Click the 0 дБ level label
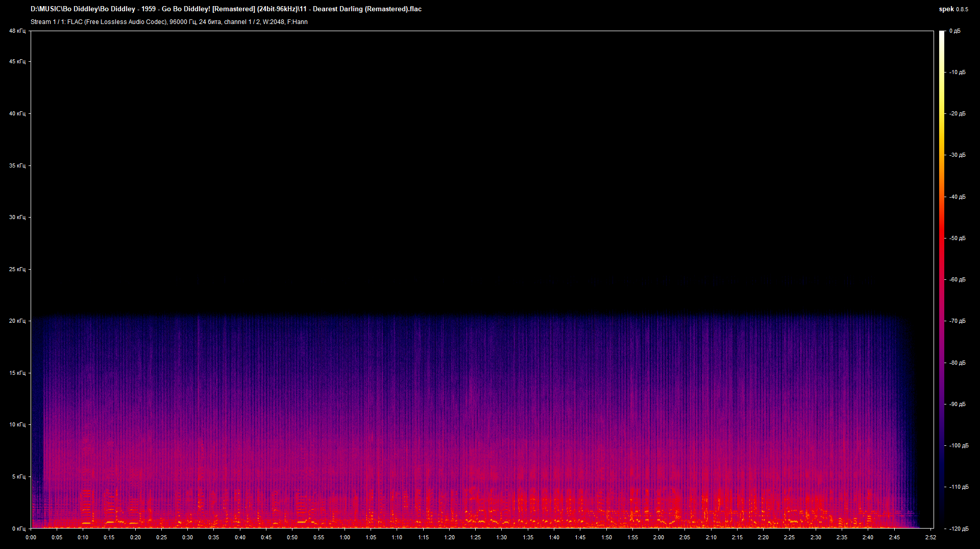 pos(955,31)
